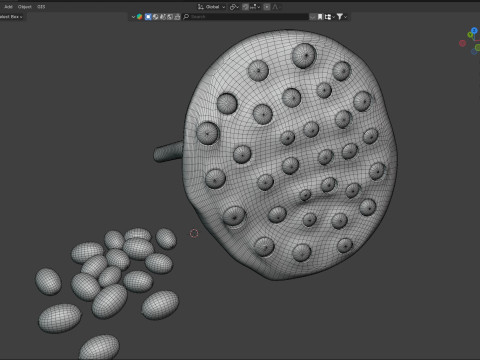
Task: Click the faded blue negative Z gizmo circle
Action: point(474,52)
